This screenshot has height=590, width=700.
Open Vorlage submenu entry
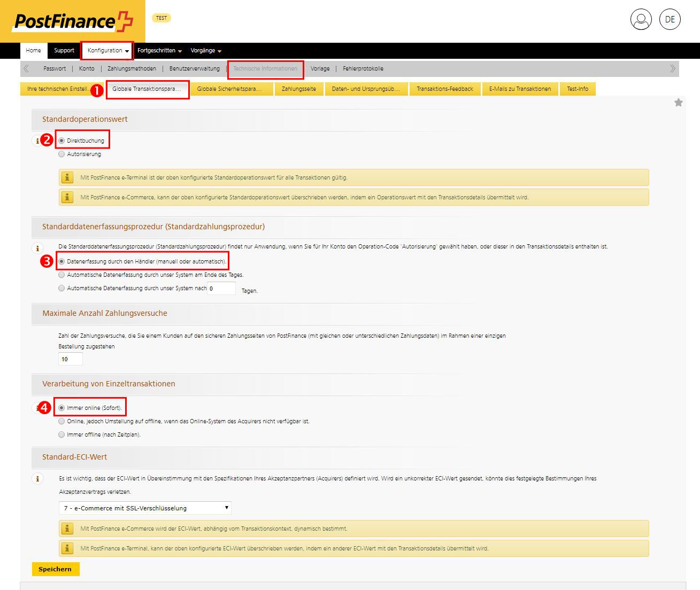(320, 68)
